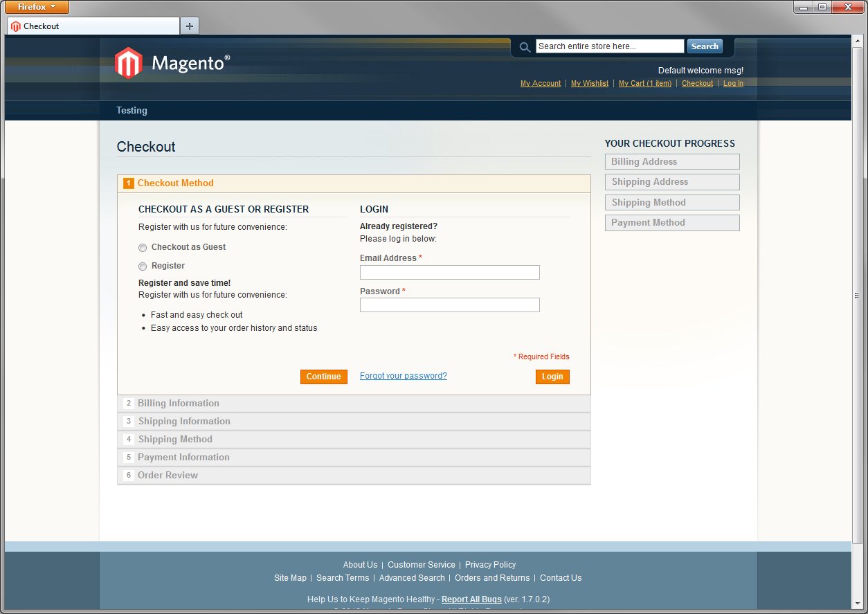
Task: Open the Search Terms footer link
Action: coord(343,578)
